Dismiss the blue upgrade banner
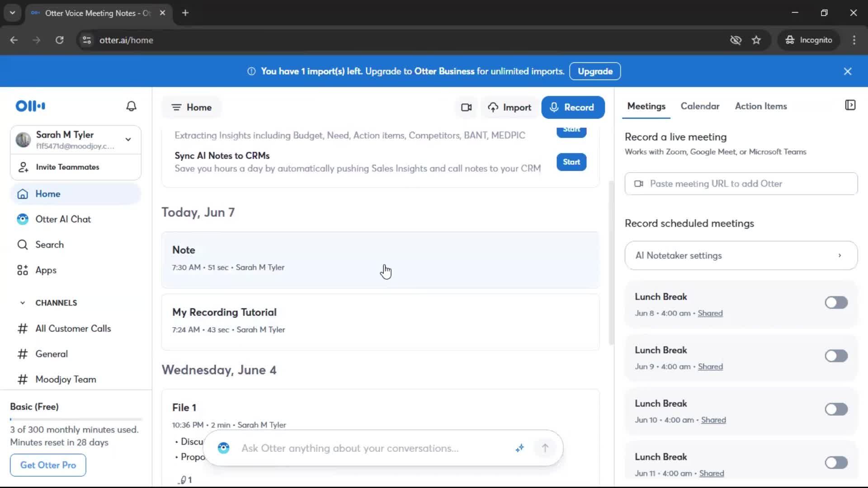This screenshot has width=868, height=488. pos(848,71)
